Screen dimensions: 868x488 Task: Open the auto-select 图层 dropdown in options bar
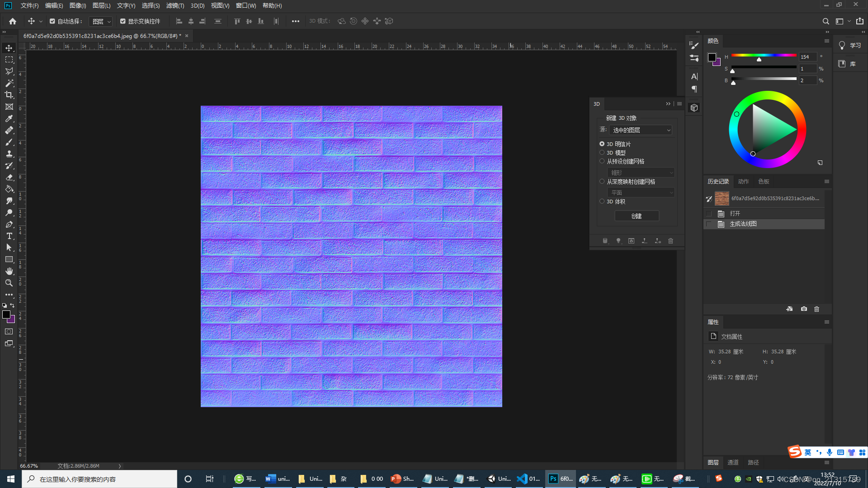point(101,21)
